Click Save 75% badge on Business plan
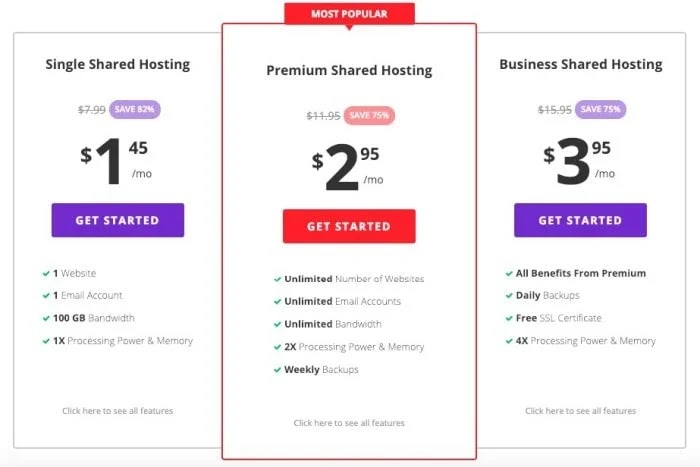Image resolution: width=700 pixels, height=467 pixels. [x=603, y=109]
